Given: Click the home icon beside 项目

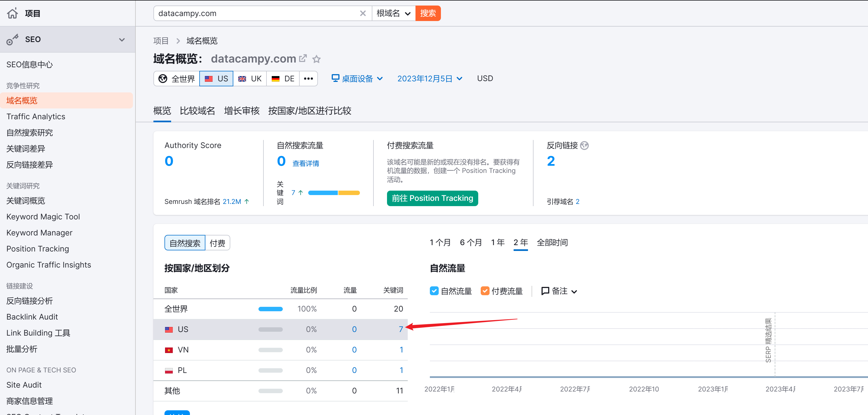Looking at the screenshot, I should 12,13.
